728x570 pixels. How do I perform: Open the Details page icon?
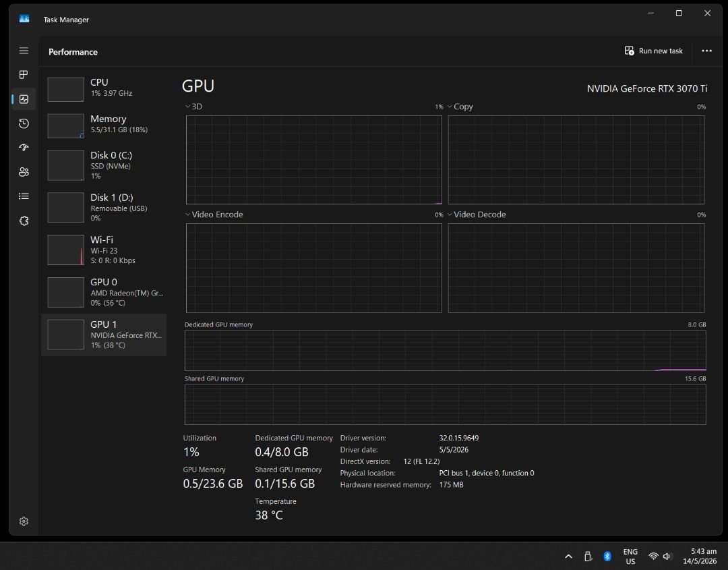24,196
